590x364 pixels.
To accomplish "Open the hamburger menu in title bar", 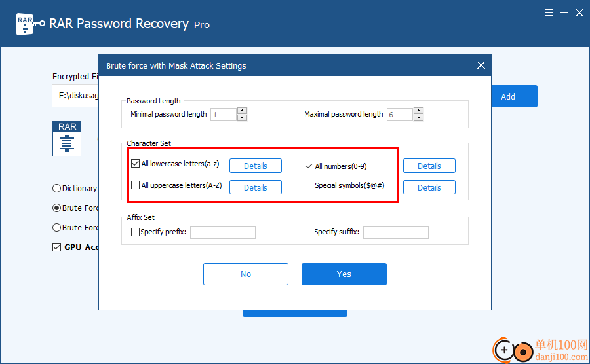I will click(x=549, y=13).
